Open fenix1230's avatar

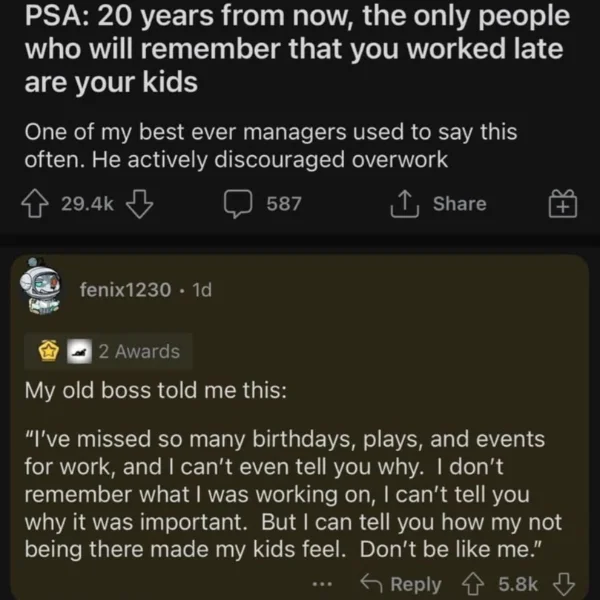point(43,288)
